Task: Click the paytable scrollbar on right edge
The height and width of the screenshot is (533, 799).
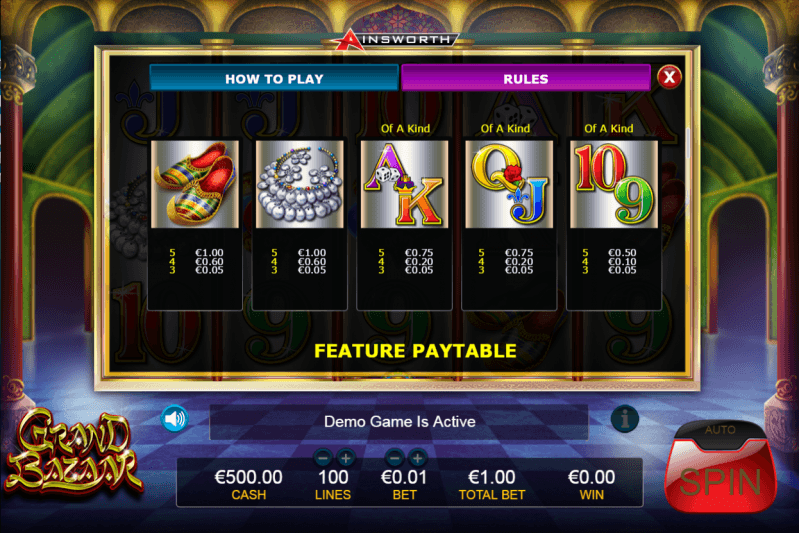Action: coord(687,143)
